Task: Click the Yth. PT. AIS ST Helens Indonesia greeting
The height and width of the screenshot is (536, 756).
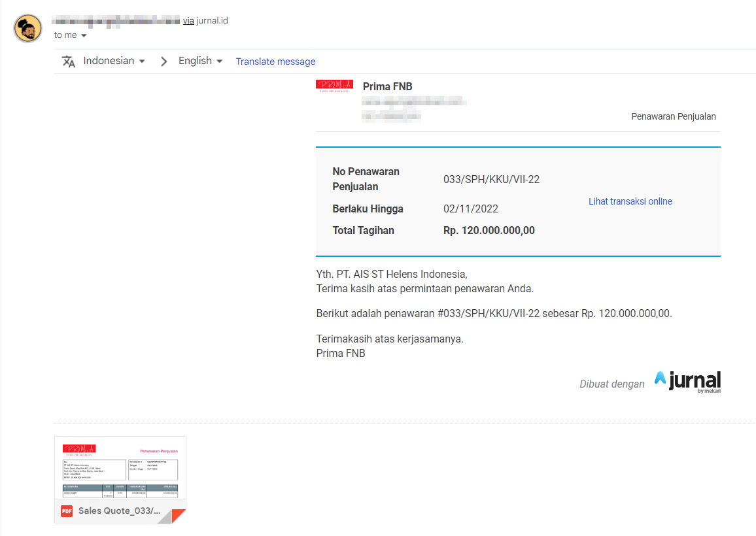Action: click(392, 275)
